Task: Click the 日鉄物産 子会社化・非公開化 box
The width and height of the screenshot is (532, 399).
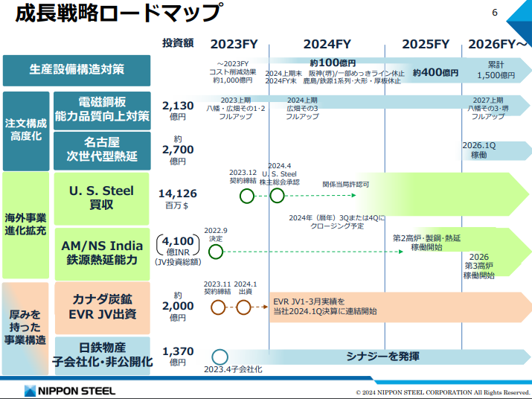Action: coord(103,355)
